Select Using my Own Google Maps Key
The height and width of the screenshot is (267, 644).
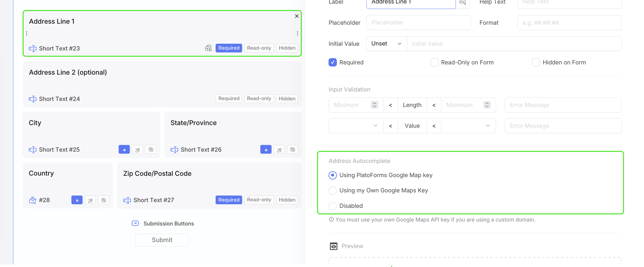[x=333, y=190]
